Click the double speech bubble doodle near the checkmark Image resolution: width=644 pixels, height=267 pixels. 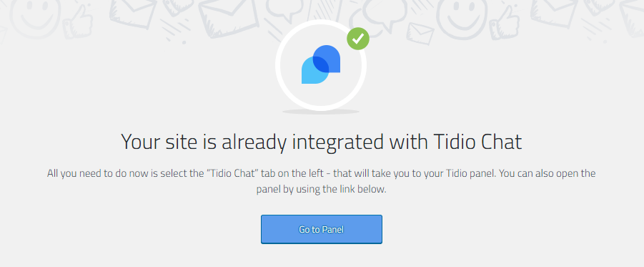(378, 17)
